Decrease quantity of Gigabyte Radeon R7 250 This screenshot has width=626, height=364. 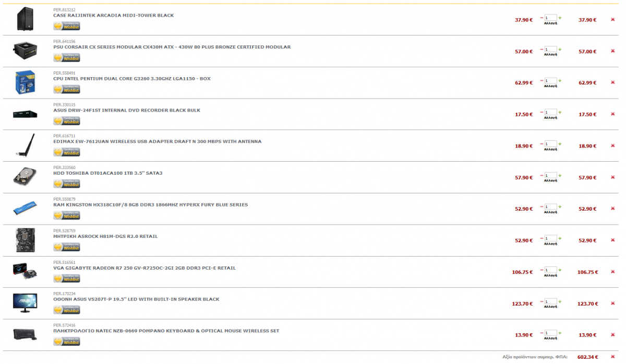coord(541,270)
